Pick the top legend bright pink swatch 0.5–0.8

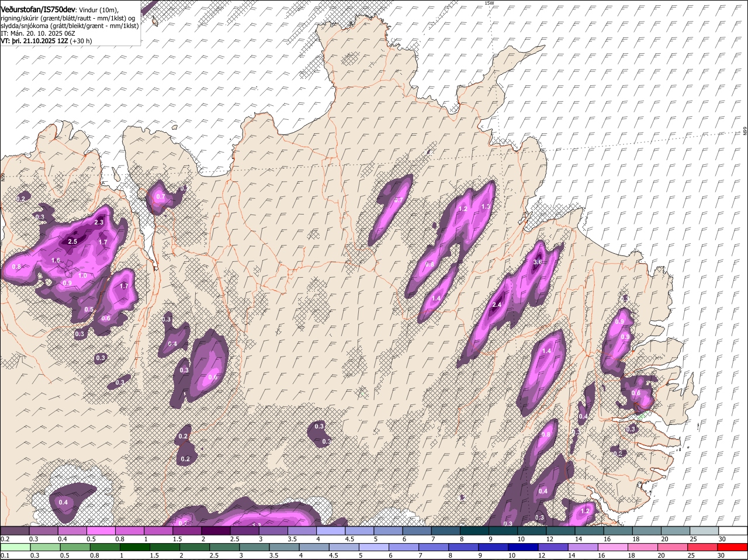click(101, 531)
